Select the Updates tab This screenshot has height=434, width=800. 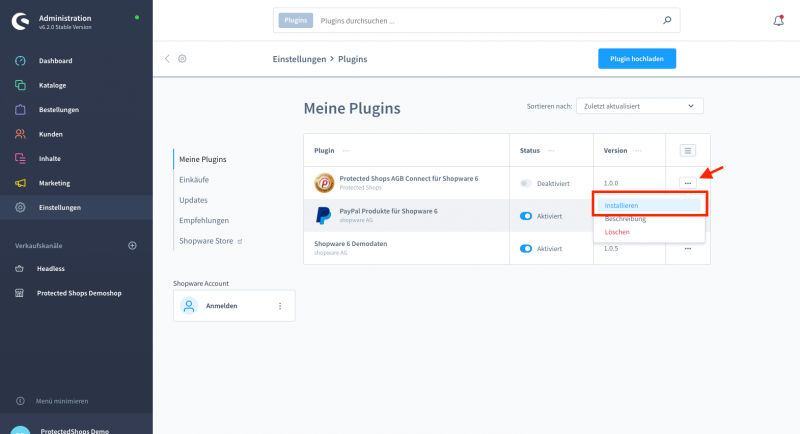(x=193, y=200)
